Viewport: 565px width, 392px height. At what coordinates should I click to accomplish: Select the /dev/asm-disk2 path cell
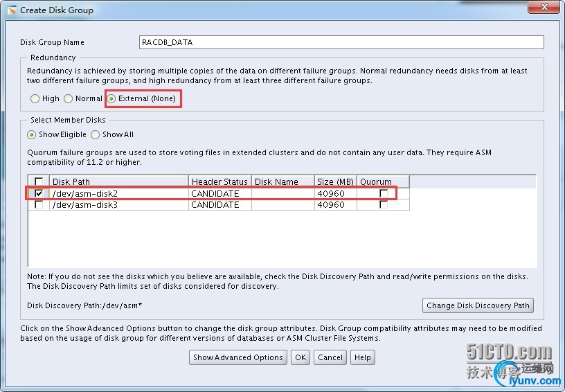119,193
